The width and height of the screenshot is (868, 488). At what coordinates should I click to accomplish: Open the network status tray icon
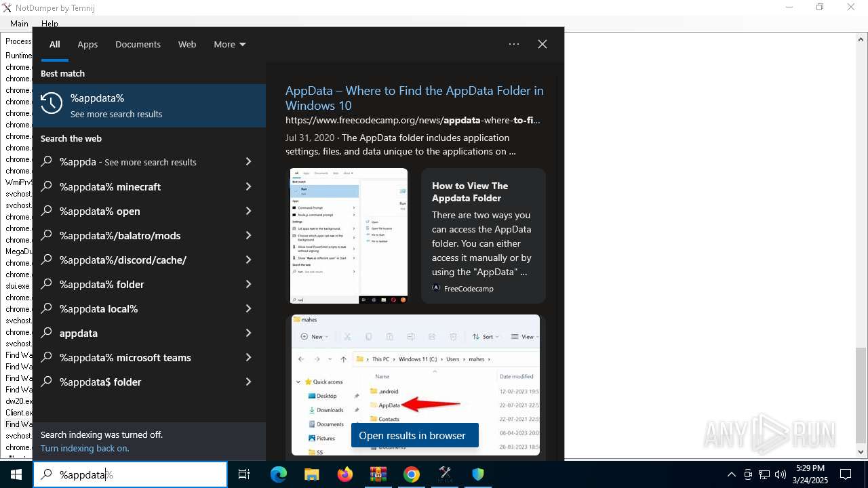click(764, 474)
